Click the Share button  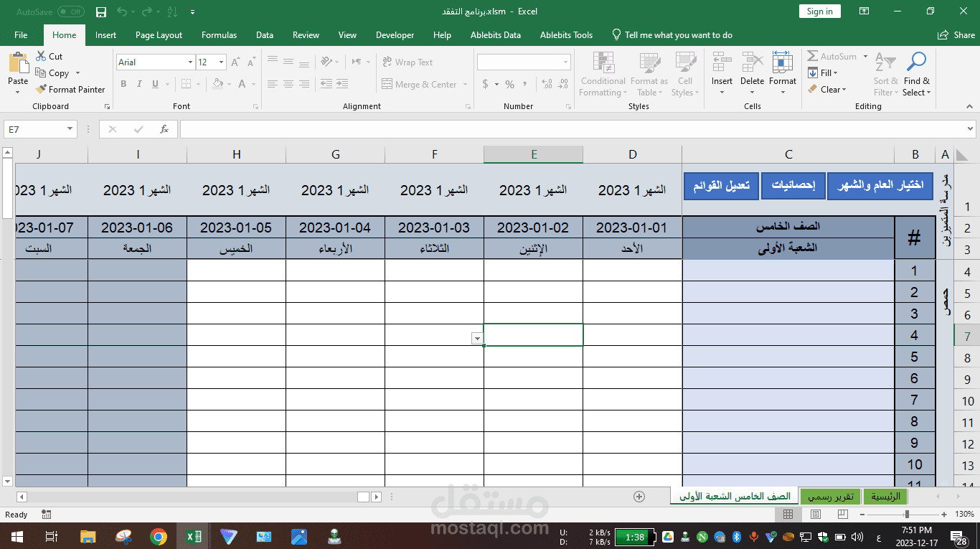(956, 34)
